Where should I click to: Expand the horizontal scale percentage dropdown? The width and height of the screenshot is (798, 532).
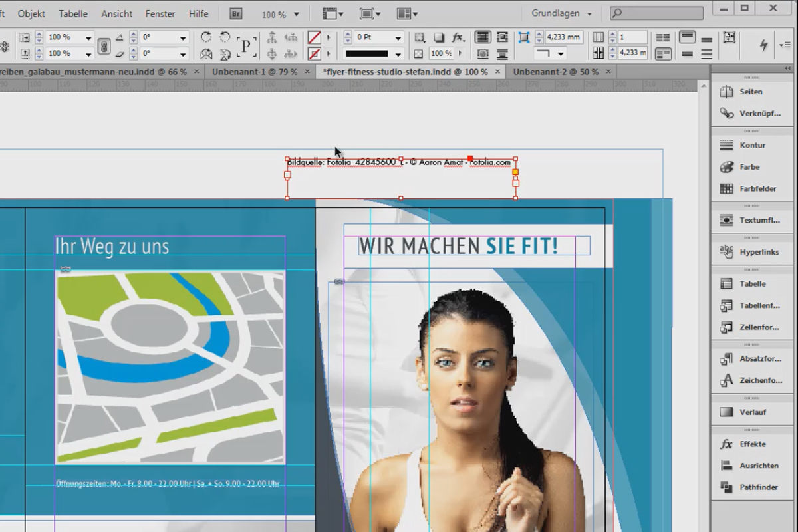88,37
